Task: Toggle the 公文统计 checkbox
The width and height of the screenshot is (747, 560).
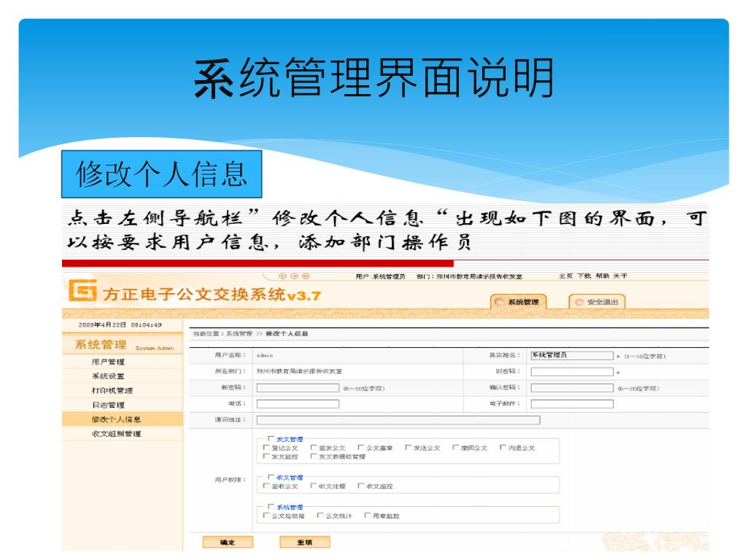Action: (x=321, y=516)
